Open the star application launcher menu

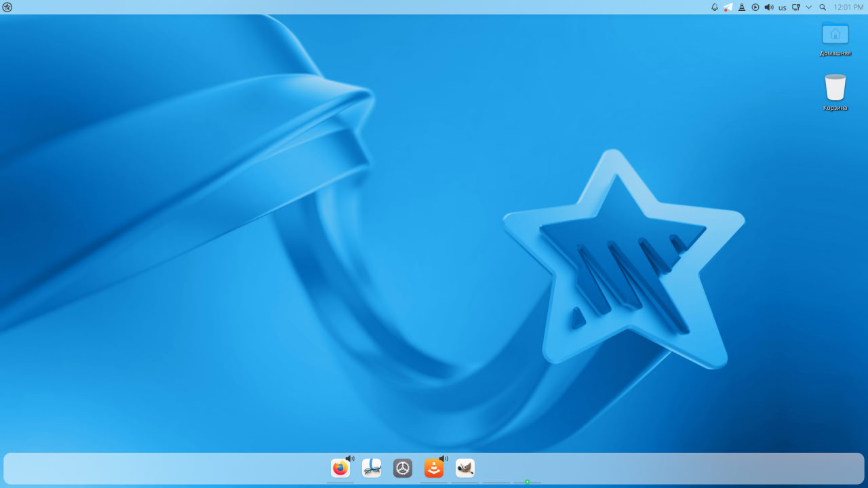click(7, 7)
